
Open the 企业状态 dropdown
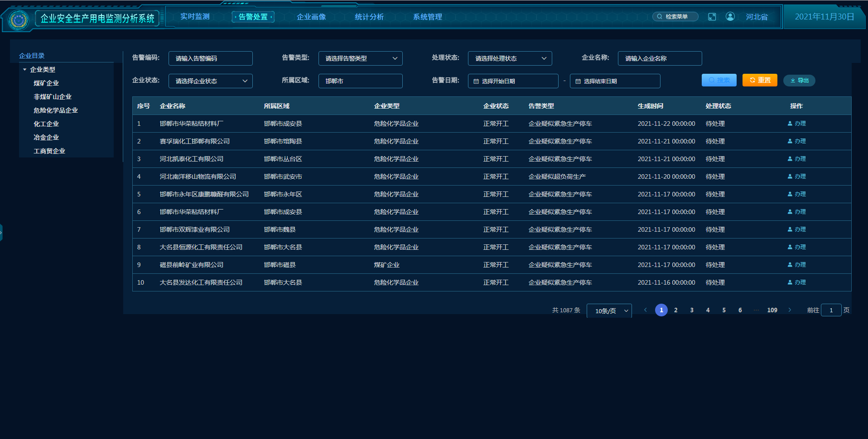point(210,81)
